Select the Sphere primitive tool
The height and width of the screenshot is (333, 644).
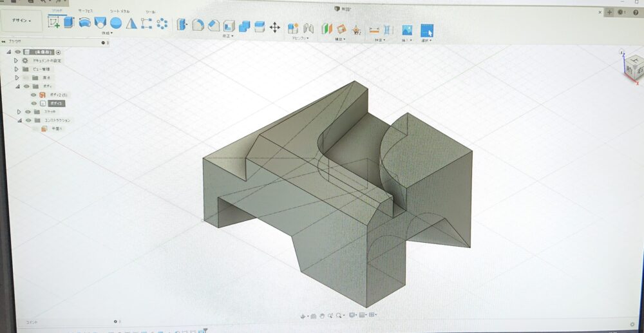tap(116, 23)
